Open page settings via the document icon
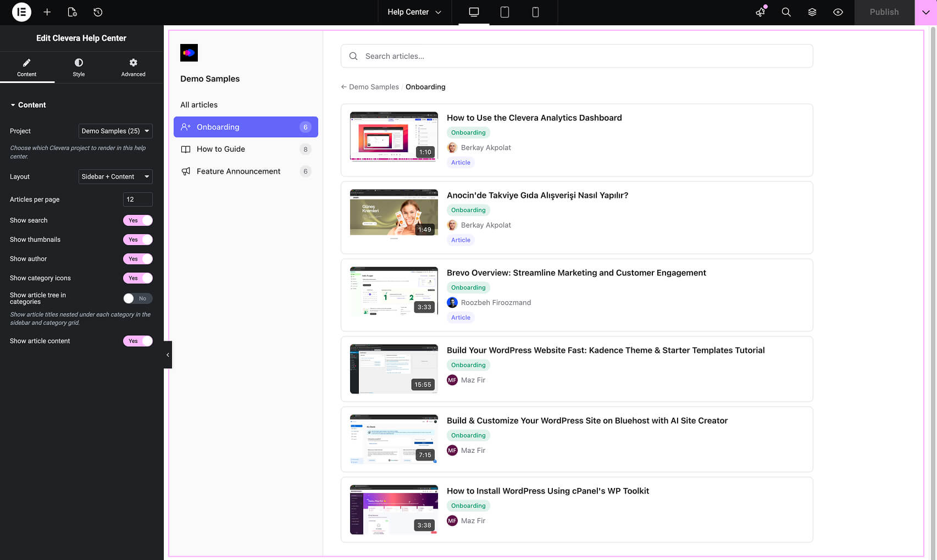Screen dimensions: 937x560 (x=72, y=12)
